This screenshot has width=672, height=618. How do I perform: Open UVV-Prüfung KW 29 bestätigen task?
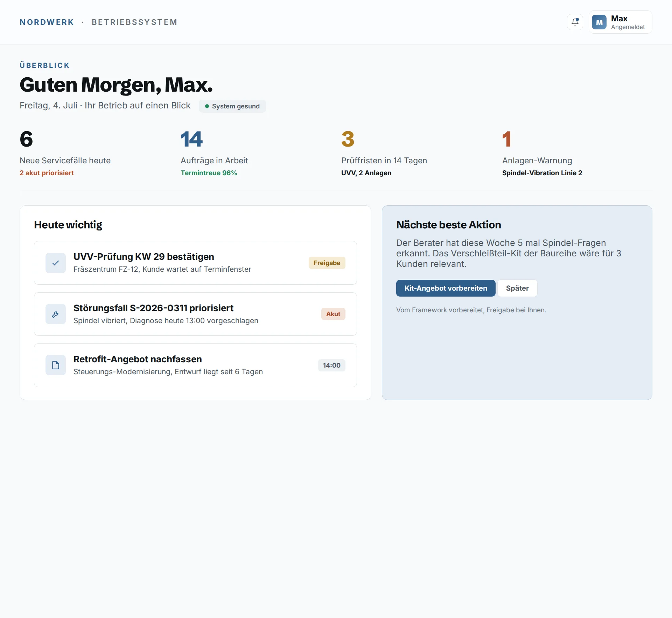coord(195,263)
